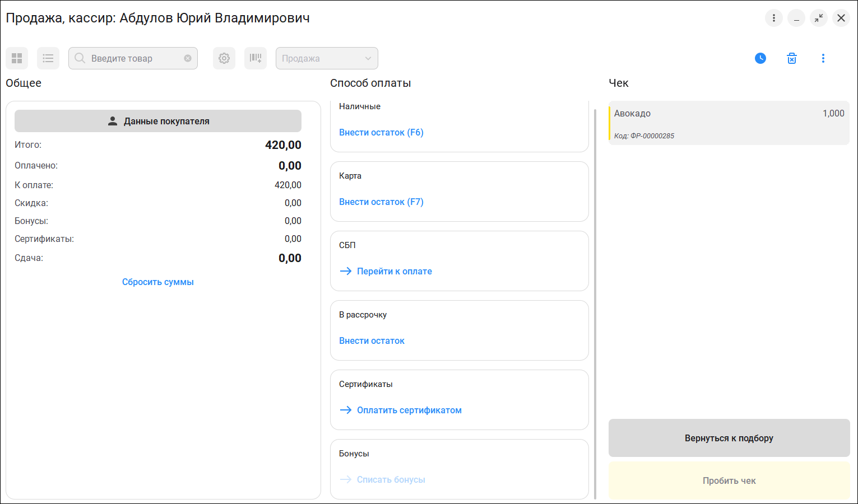Switch to tile grid view icon
The width and height of the screenshot is (858, 504).
pos(17,58)
